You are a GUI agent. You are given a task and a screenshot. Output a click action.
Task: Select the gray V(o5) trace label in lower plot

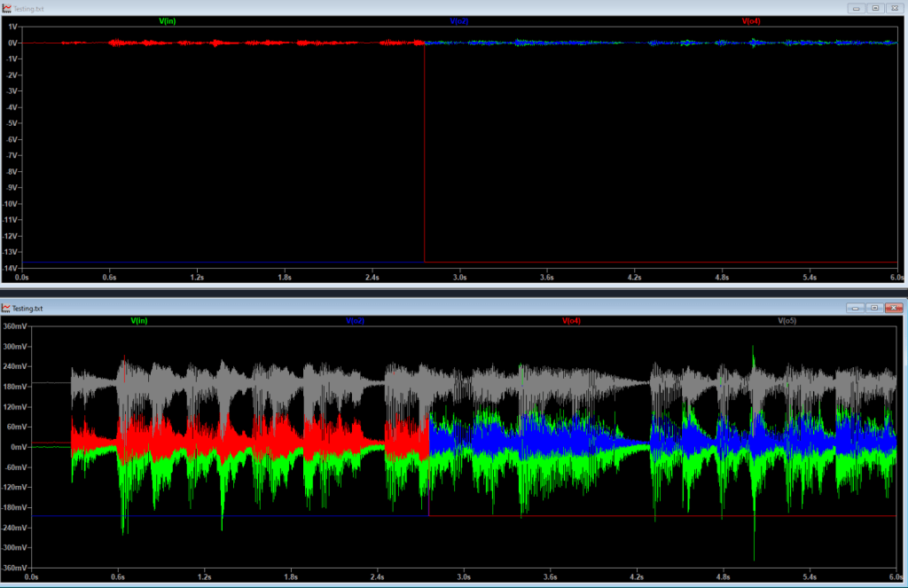(x=787, y=320)
